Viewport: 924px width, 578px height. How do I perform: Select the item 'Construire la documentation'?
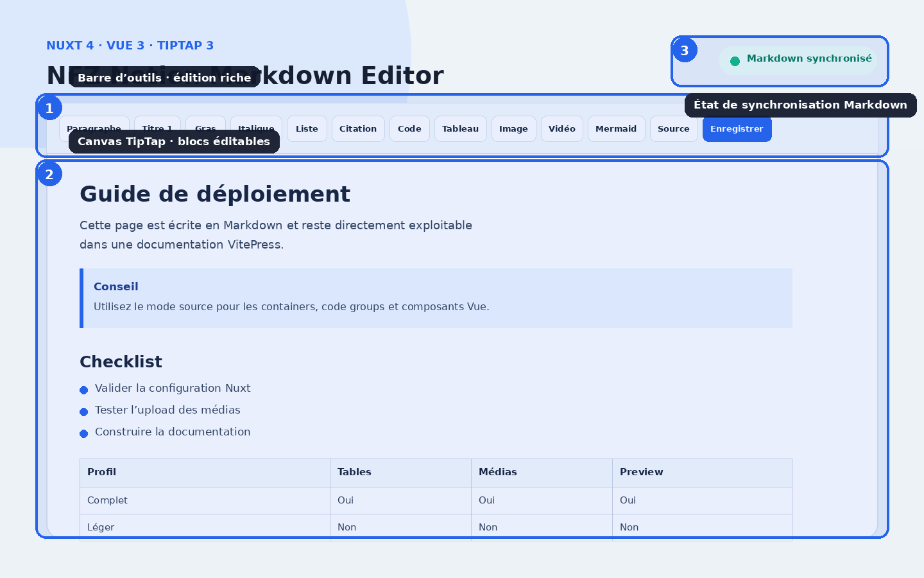[x=173, y=432]
